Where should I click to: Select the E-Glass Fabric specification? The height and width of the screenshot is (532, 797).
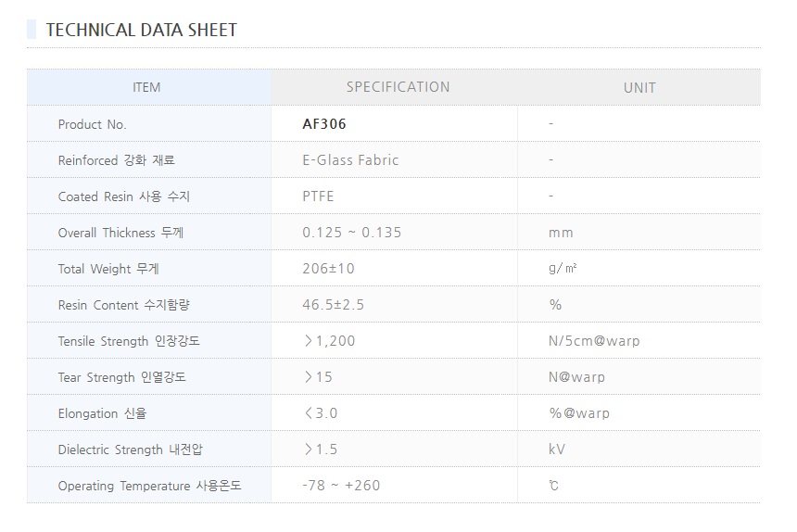coord(350,160)
